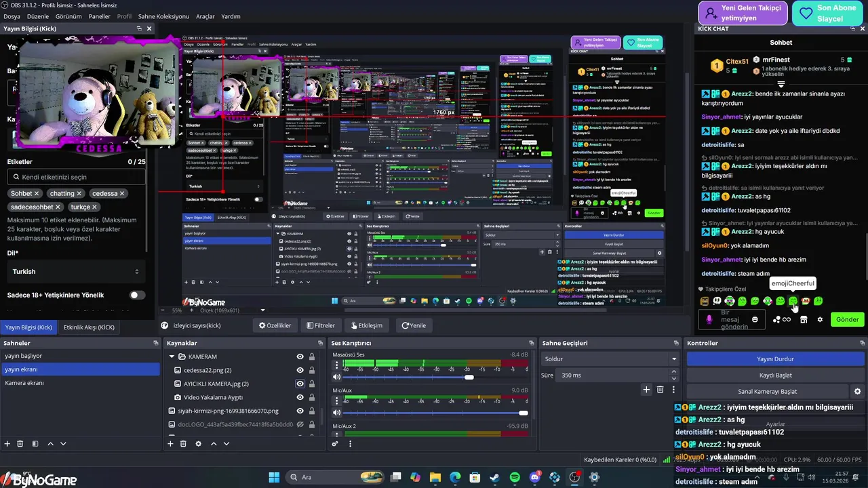This screenshot has height=488, width=868.
Task: Move scene up in Sahneler panel
Action: tap(50, 444)
